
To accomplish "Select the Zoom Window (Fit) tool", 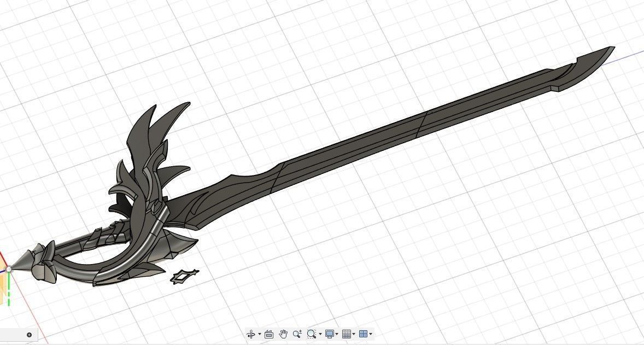I will coord(312,334).
